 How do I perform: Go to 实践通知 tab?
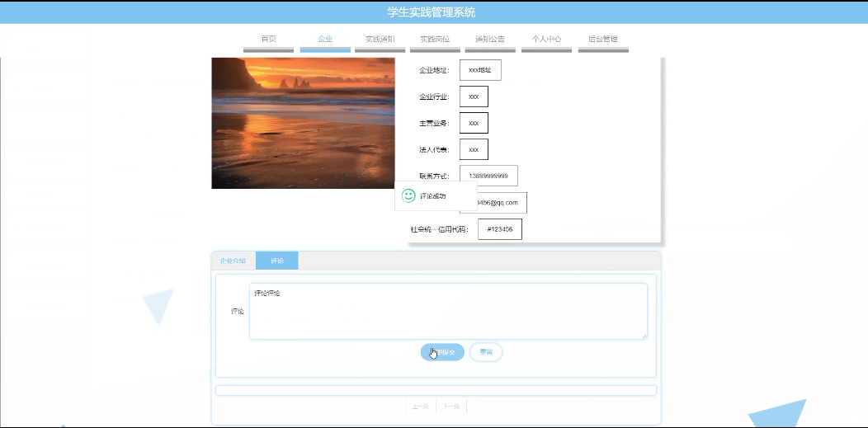(380, 40)
